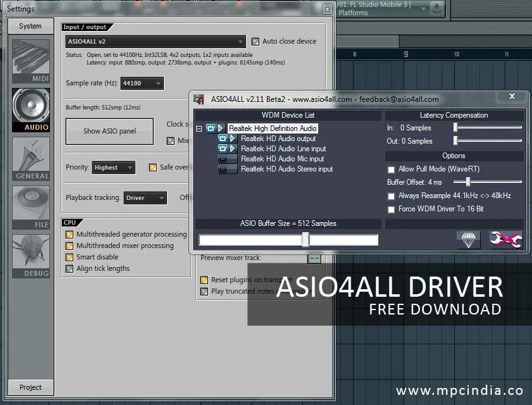Screen dimensions: 532x405
Task: Open the FILE settings page
Action: [x=31, y=208]
